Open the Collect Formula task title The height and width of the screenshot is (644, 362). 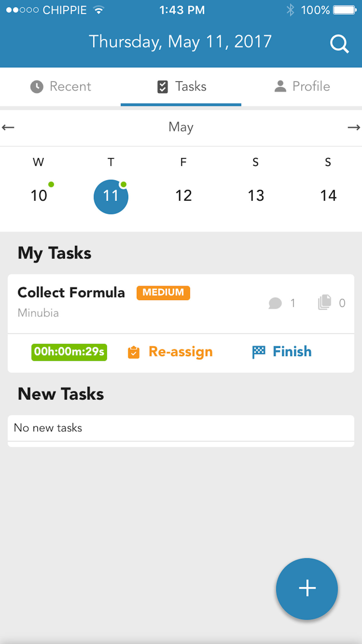(x=71, y=293)
